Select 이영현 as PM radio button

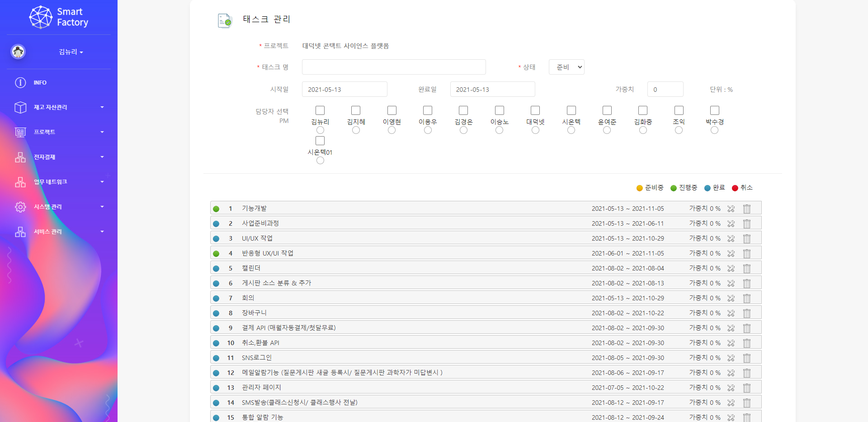coord(392,130)
